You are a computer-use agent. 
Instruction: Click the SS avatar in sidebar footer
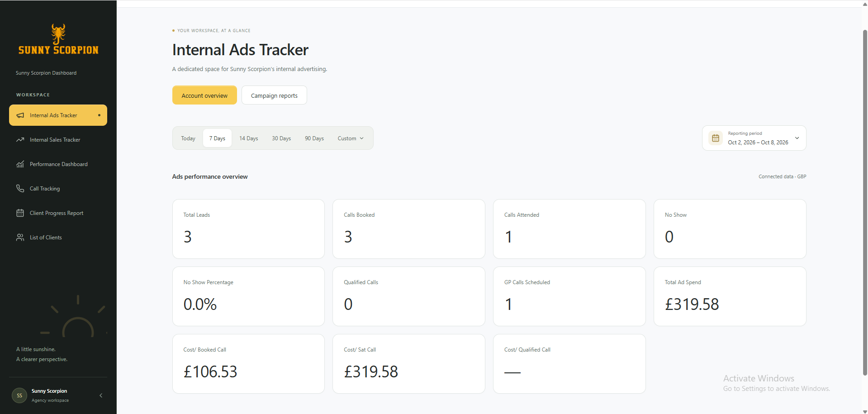(19, 395)
